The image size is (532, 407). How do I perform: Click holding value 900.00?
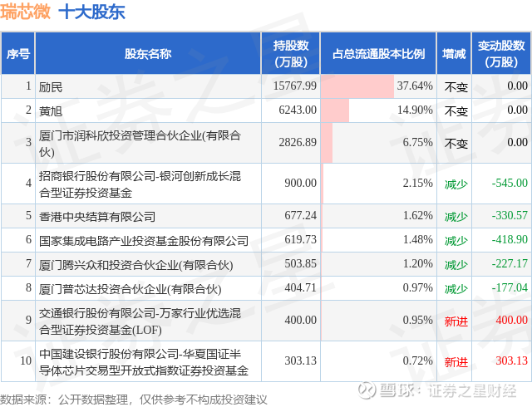coord(300,183)
